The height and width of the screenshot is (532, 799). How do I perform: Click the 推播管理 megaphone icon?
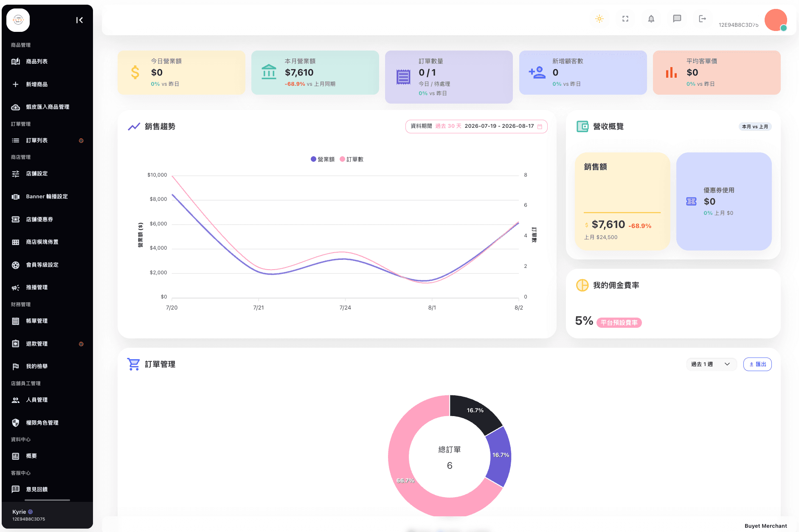16,287
